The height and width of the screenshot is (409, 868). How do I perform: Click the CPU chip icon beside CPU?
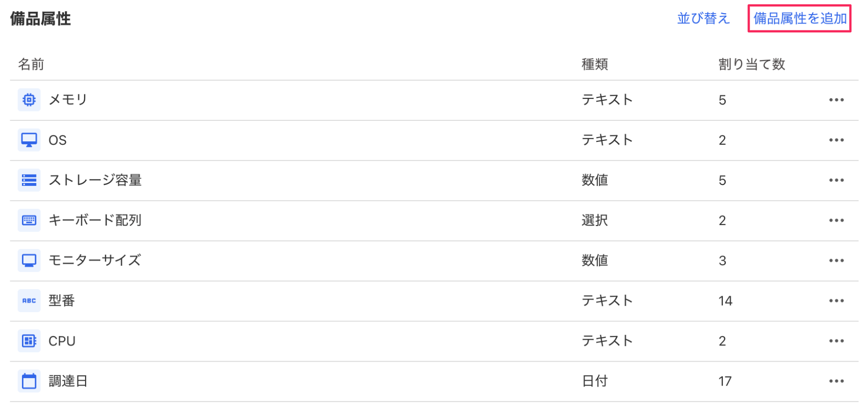pos(29,341)
